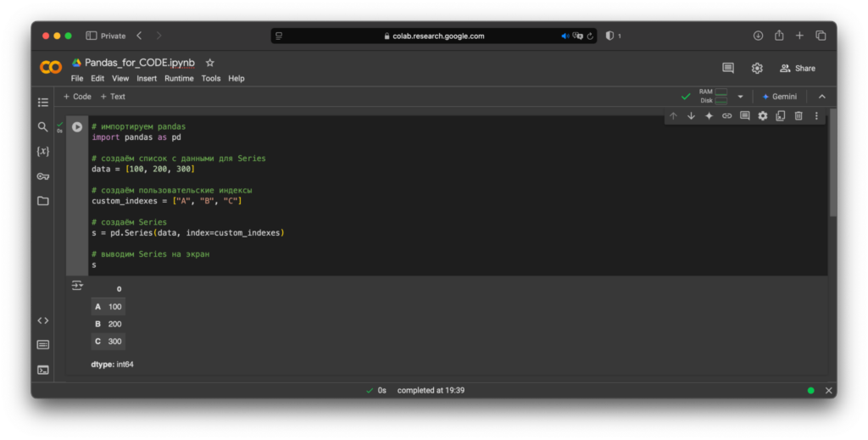Move the cell down with the arrow
The width and height of the screenshot is (868, 440).
[691, 116]
